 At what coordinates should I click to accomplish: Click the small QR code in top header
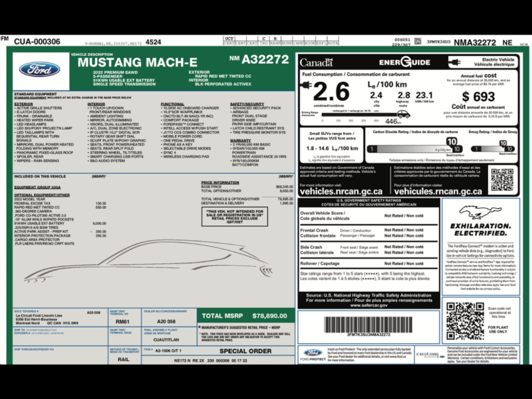click(x=418, y=41)
